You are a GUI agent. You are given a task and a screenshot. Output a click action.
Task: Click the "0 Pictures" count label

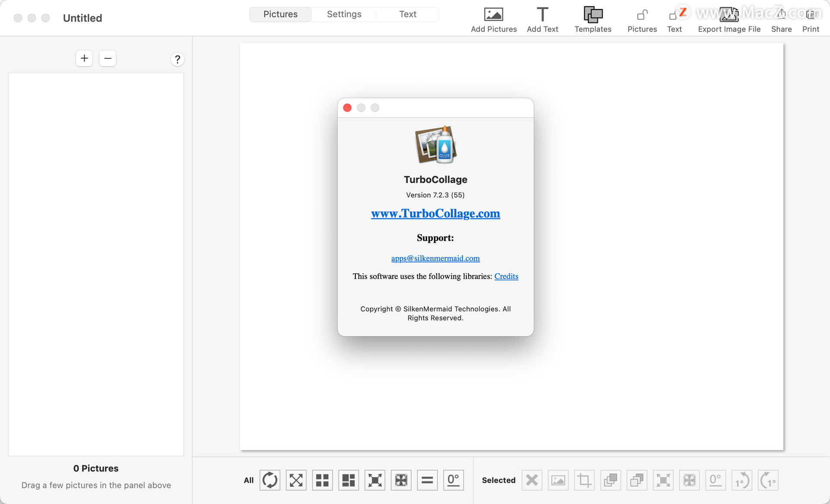click(x=96, y=468)
